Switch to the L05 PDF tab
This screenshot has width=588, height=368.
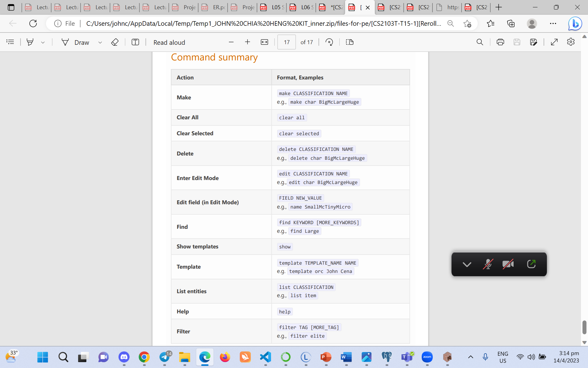point(272,7)
